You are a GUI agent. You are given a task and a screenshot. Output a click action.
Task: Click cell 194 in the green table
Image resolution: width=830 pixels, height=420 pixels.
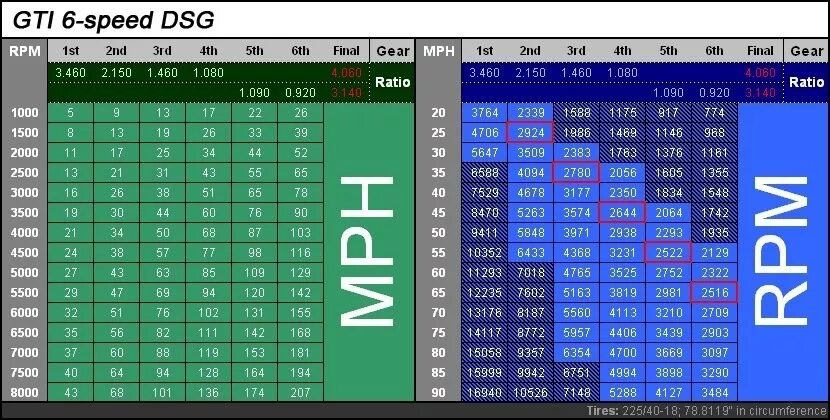point(300,373)
